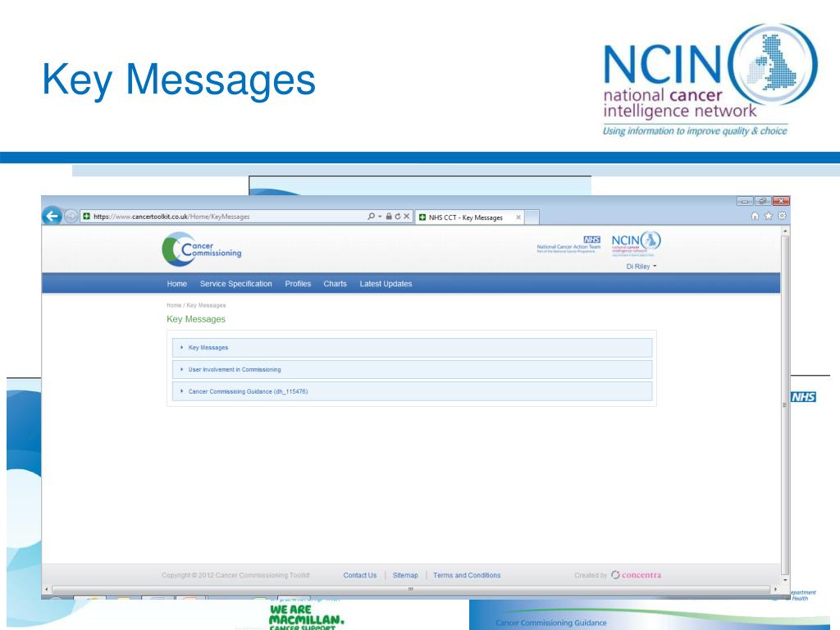The width and height of the screenshot is (840, 630).
Task: Click the padlock security icon in address bar
Action: (x=389, y=217)
